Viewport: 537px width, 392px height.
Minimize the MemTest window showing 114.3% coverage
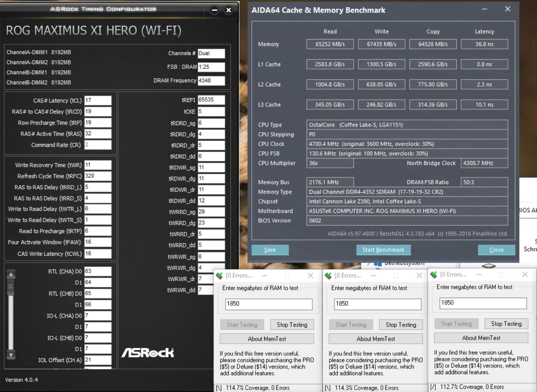(x=374, y=275)
